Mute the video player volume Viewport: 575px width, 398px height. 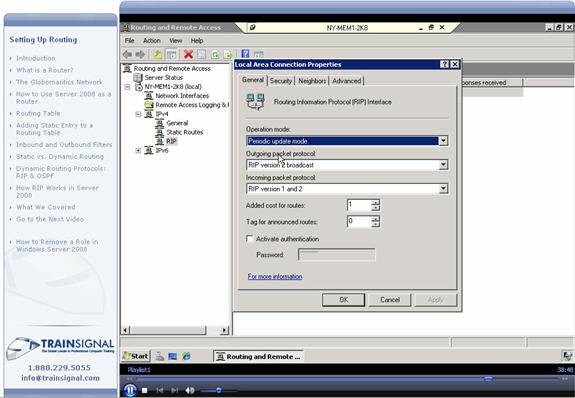(190, 390)
